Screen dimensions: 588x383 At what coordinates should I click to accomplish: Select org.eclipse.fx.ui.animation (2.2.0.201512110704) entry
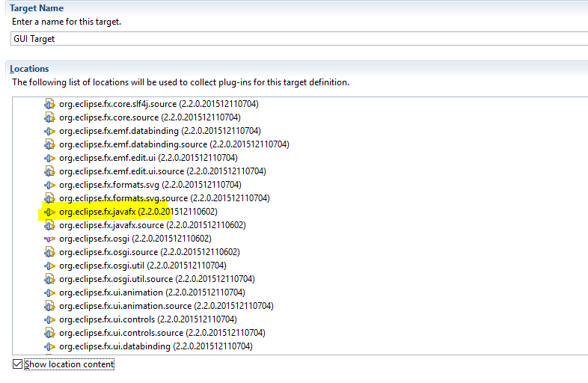point(152,292)
